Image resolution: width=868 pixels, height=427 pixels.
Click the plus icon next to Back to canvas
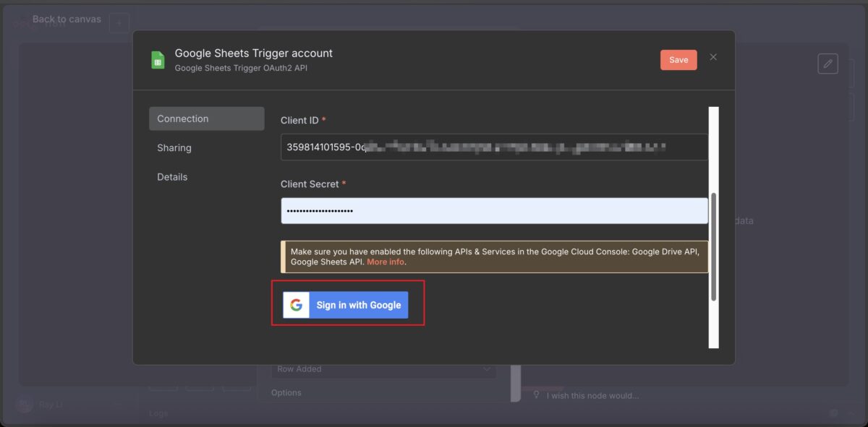click(x=119, y=23)
